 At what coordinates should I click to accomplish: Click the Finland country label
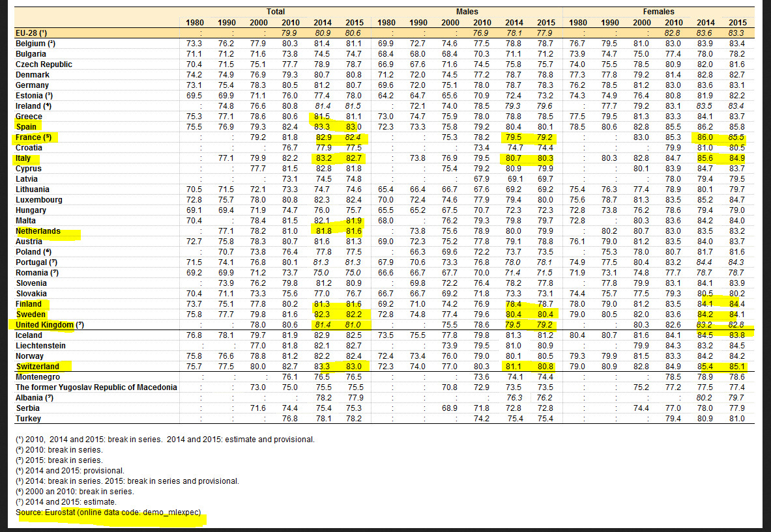tap(29, 304)
